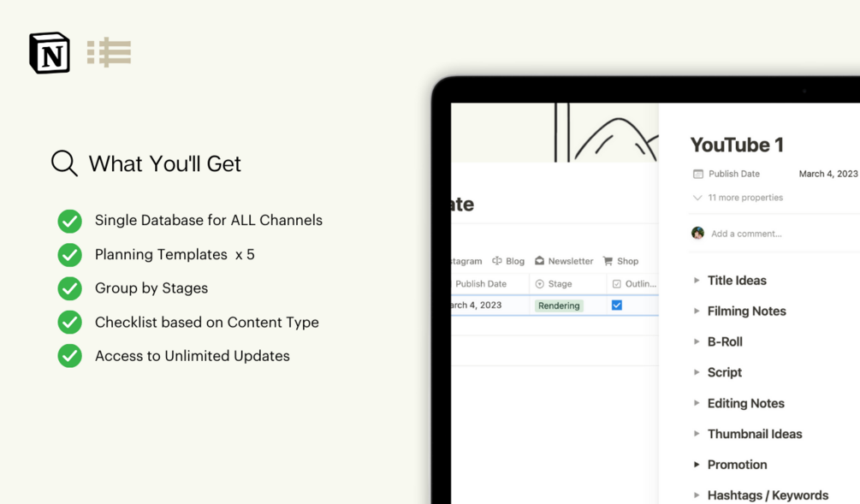The height and width of the screenshot is (504, 860).
Task: Click the Add a comment field
Action: point(746,234)
